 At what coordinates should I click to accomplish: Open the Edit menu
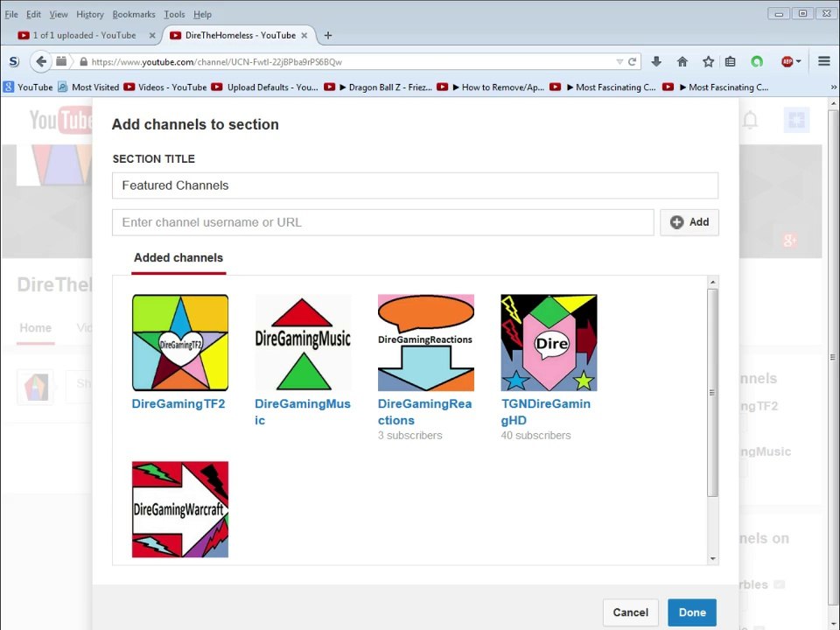tap(34, 15)
